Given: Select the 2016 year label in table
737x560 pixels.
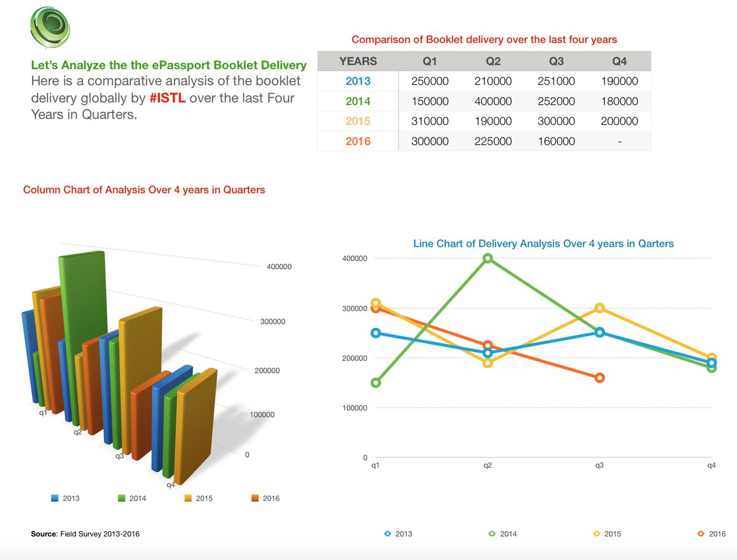Looking at the screenshot, I should tap(358, 141).
